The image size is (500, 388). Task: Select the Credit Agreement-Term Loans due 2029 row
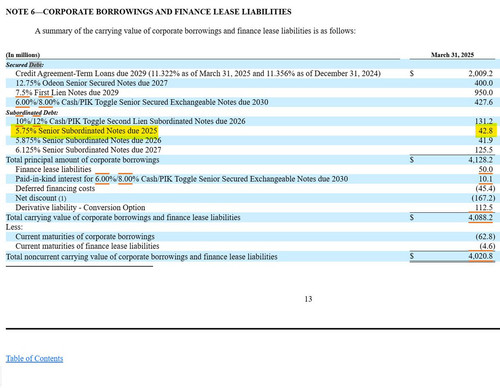(x=198, y=73)
